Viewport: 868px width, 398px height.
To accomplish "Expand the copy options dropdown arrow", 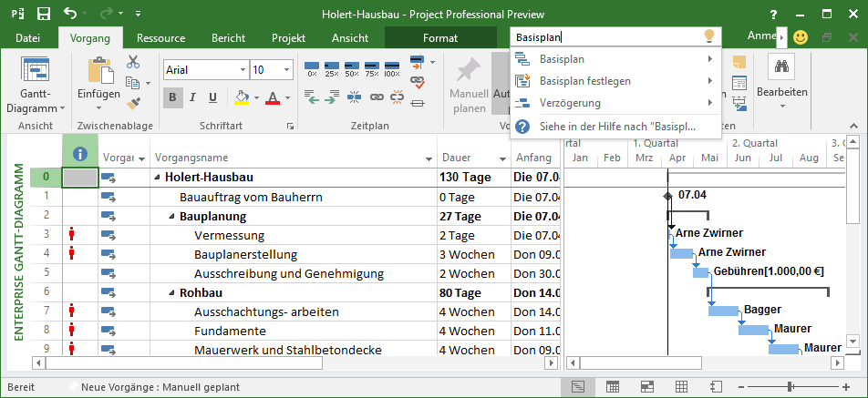I will click(x=148, y=84).
